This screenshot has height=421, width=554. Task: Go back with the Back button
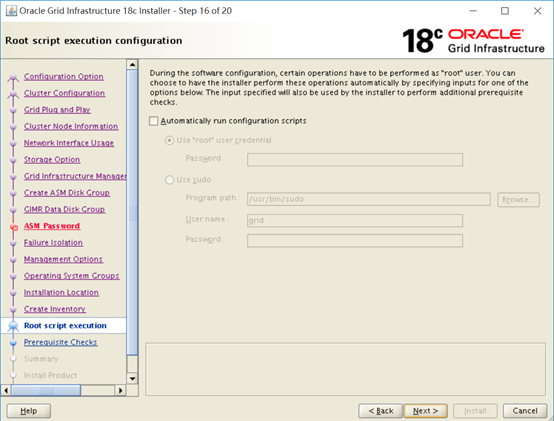point(381,411)
